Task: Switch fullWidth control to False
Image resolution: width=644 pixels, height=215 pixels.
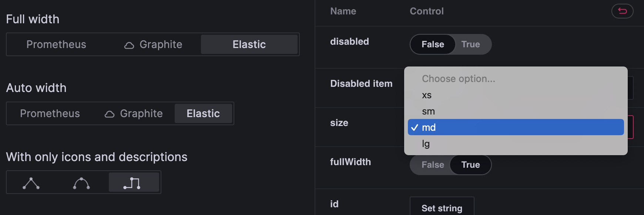Action: tap(432, 165)
